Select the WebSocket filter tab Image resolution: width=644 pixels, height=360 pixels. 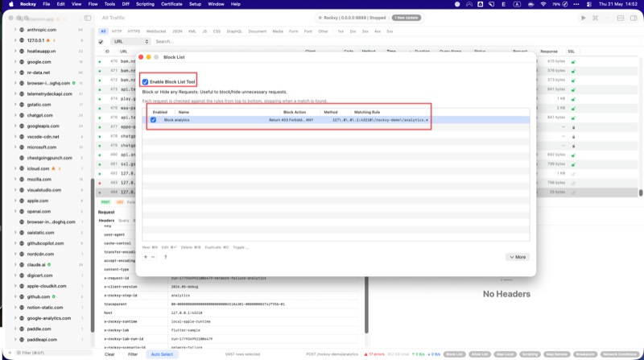coord(156,31)
